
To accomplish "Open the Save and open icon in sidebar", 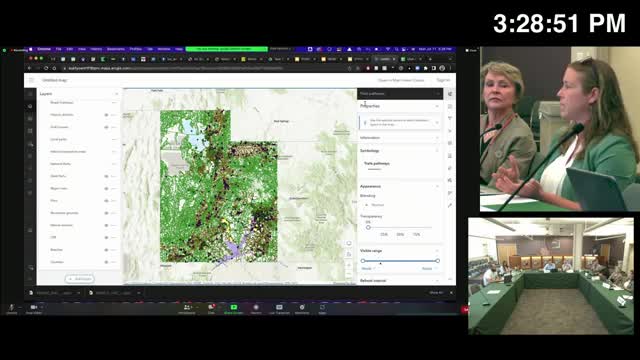I will click(x=30, y=180).
